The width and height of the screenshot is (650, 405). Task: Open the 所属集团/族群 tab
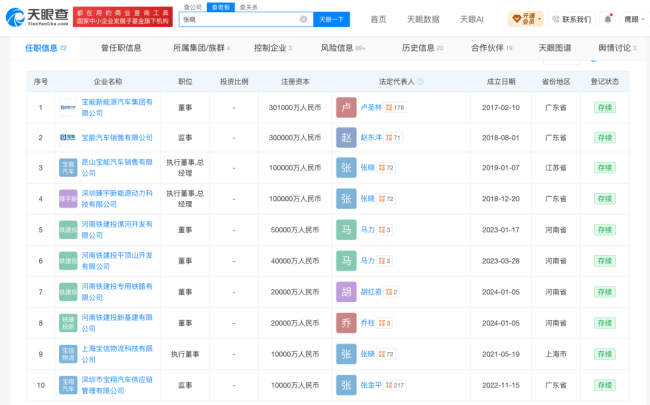point(201,48)
